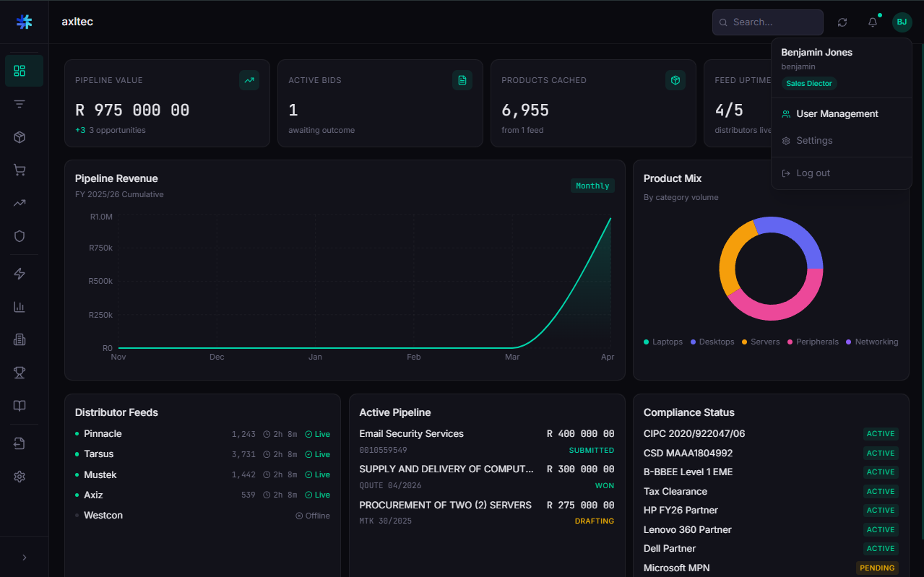The height and width of the screenshot is (577, 924).
Task: Open the trophy sidebar icon
Action: [x=20, y=373]
